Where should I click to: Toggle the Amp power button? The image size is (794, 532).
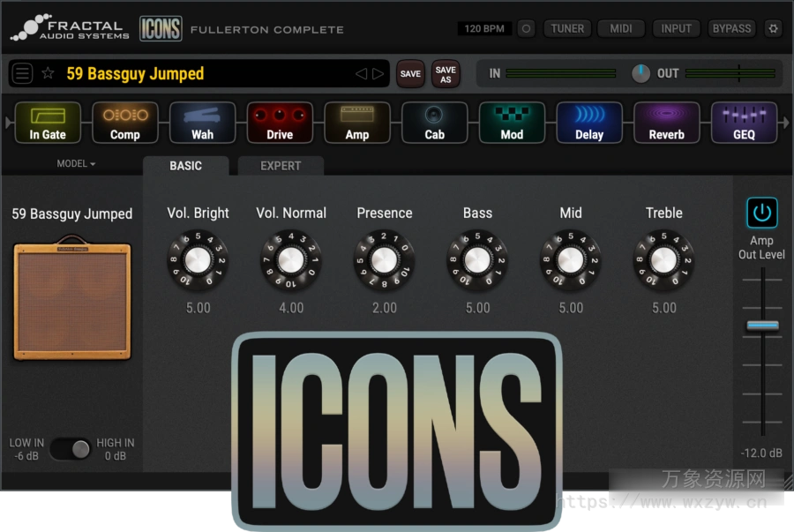coord(760,212)
